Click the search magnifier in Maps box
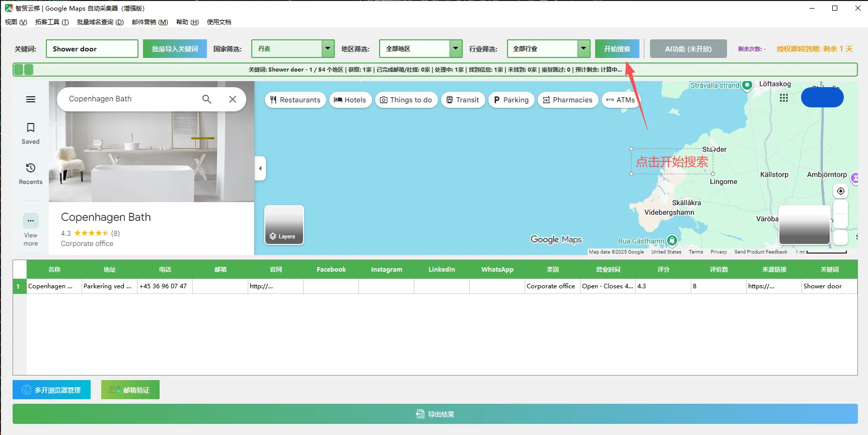The height and width of the screenshot is (435, 868). [207, 99]
